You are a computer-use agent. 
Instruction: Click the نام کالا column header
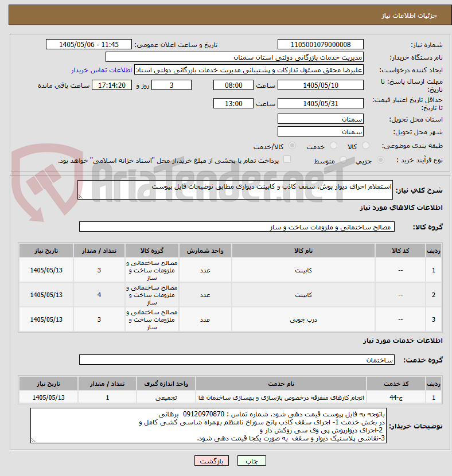click(x=303, y=251)
